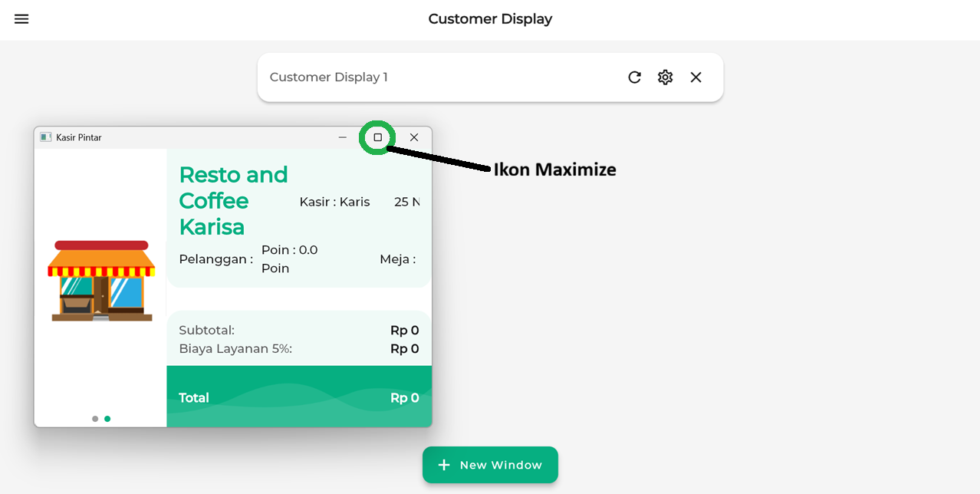This screenshot has width=980, height=494.
Task: Click the Resto and Coffee Karisa heading
Action: pos(232,201)
